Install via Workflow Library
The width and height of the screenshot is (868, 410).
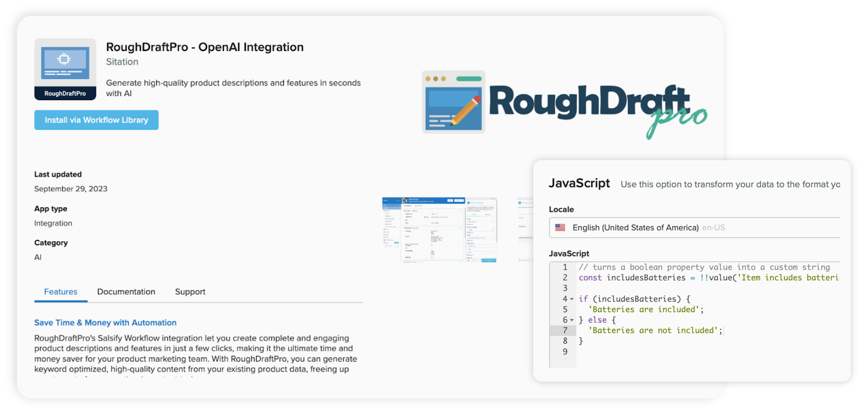(96, 120)
